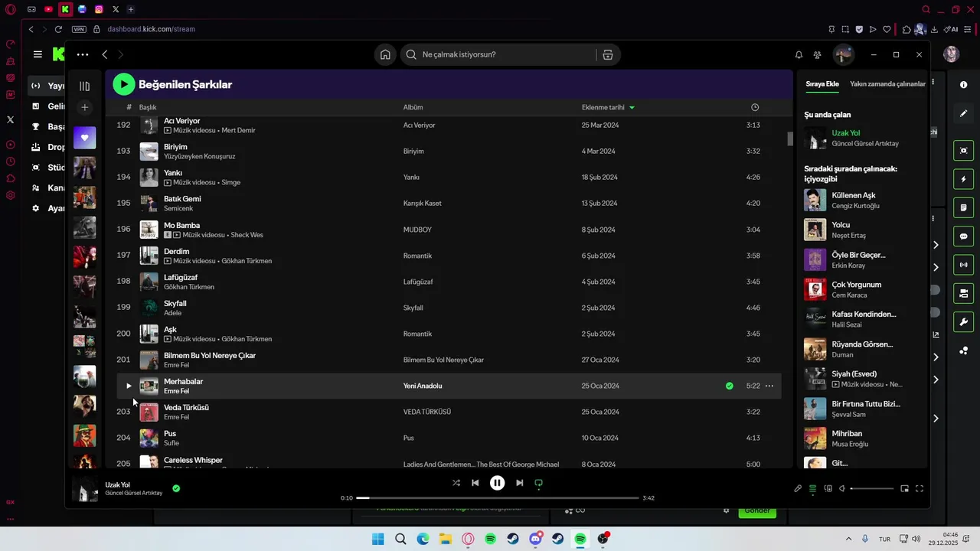This screenshot has width=980, height=551.
Task: Open the Spotify profile avatar menu
Action: tap(843, 54)
